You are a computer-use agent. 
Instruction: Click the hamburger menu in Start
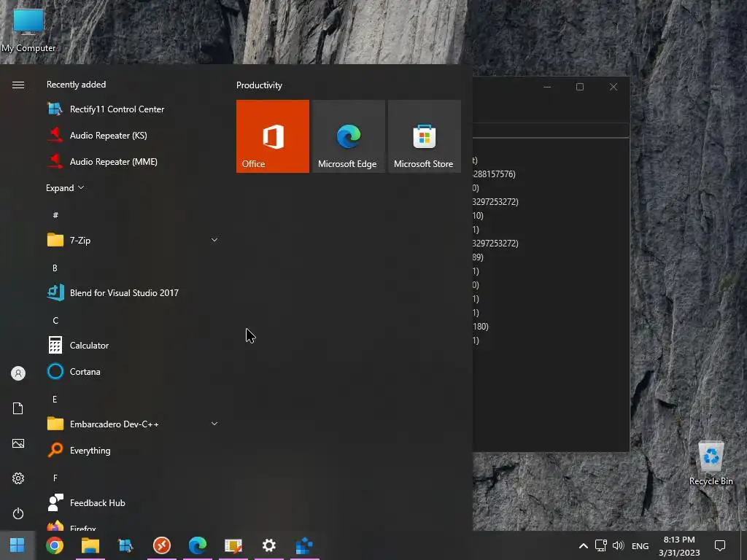[18, 85]
